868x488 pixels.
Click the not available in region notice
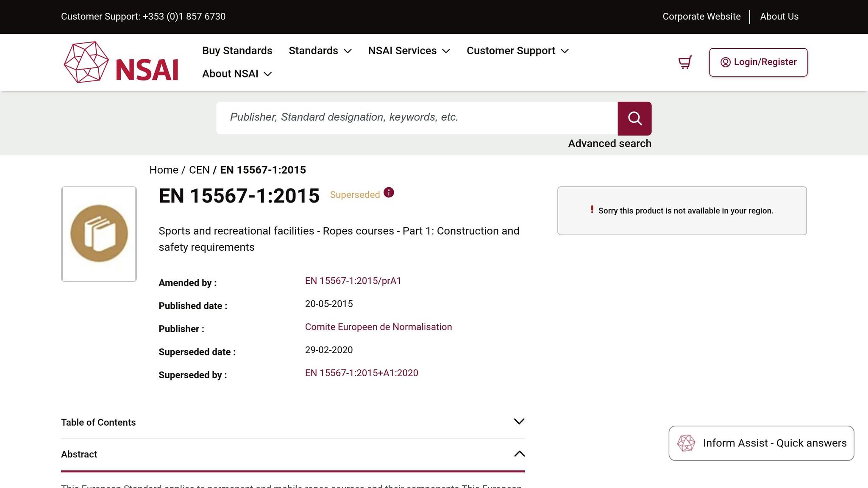[x=682, y=211]
